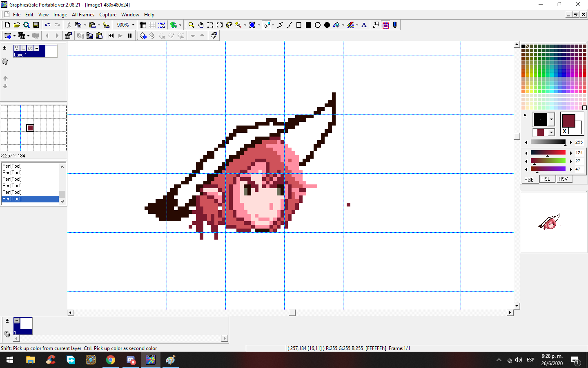The width and height of the screenshot is (588, 368).
Task: Select the Zoom magnifier tool
Action: (x=191, y=25)
